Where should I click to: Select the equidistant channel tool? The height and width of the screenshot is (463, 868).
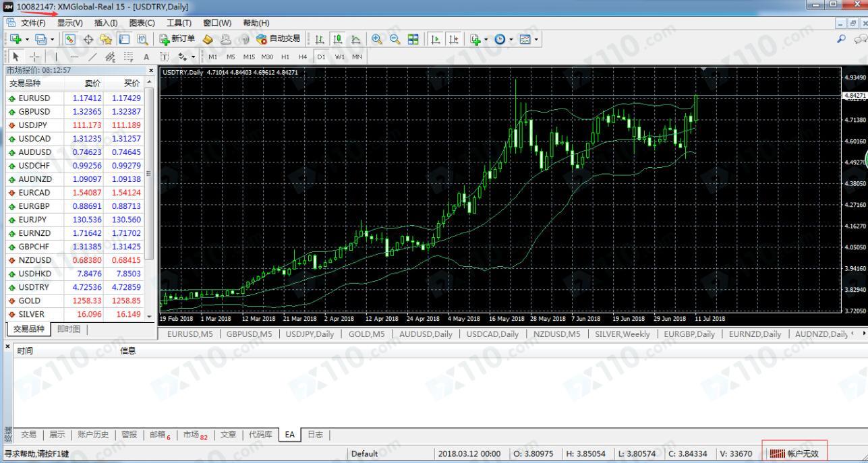click(x=111, y=57)
